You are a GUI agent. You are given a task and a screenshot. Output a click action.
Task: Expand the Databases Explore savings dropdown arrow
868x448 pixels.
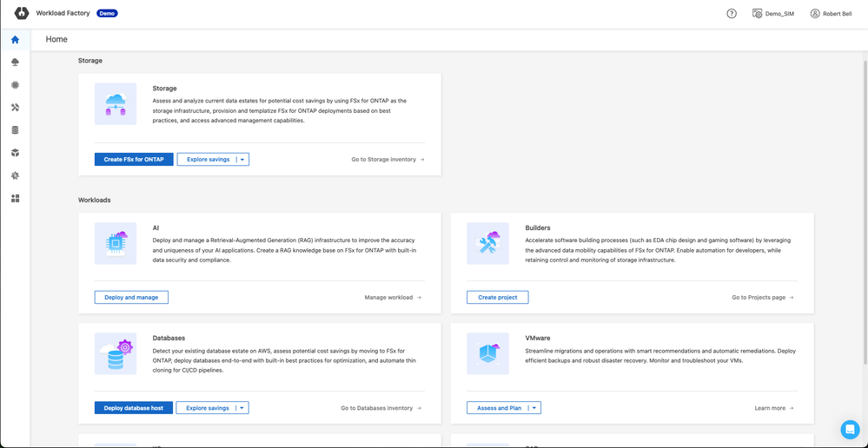click(x=242, y=408)
